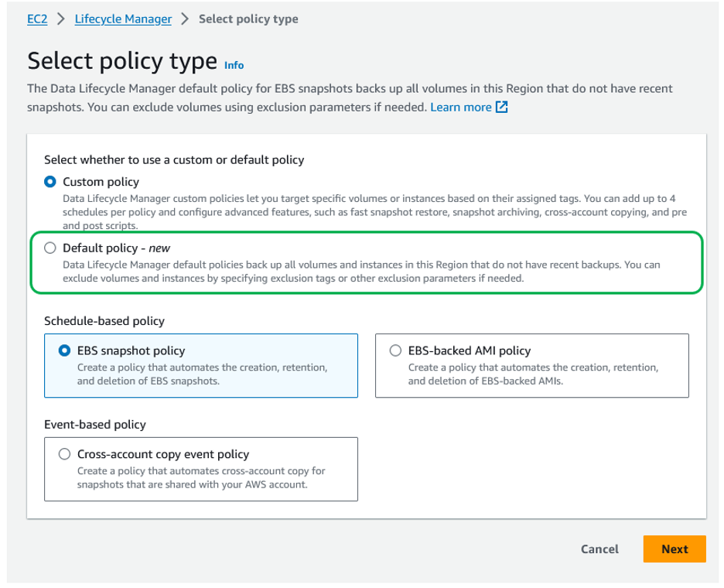The width and height of the screenshot is (724, 588).
Task: Click the EBS-backed AMI policy card
Action: 532,364
